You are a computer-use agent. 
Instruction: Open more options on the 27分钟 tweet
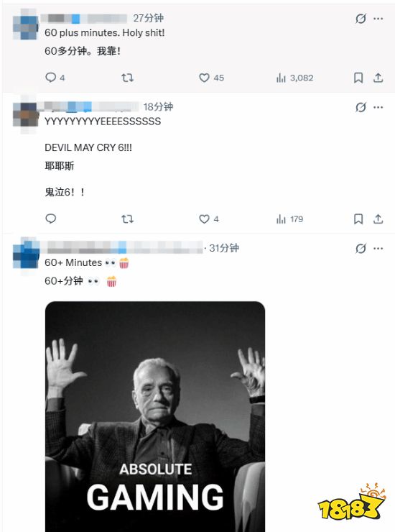[x=378, y=19]
